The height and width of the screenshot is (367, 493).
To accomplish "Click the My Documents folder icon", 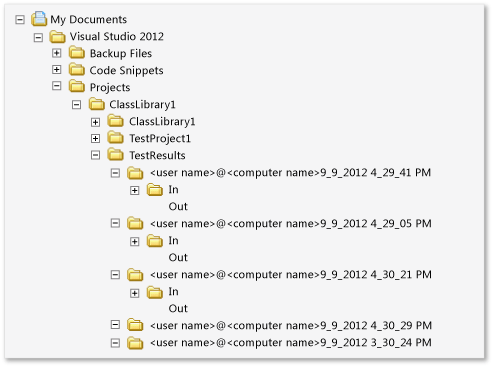I will (39, 19).
